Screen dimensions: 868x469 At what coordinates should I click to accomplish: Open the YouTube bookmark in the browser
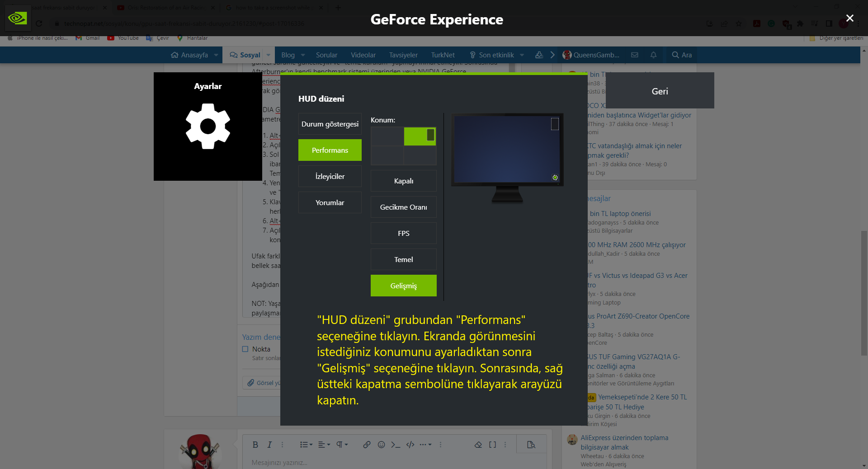(x=123, y=38)
